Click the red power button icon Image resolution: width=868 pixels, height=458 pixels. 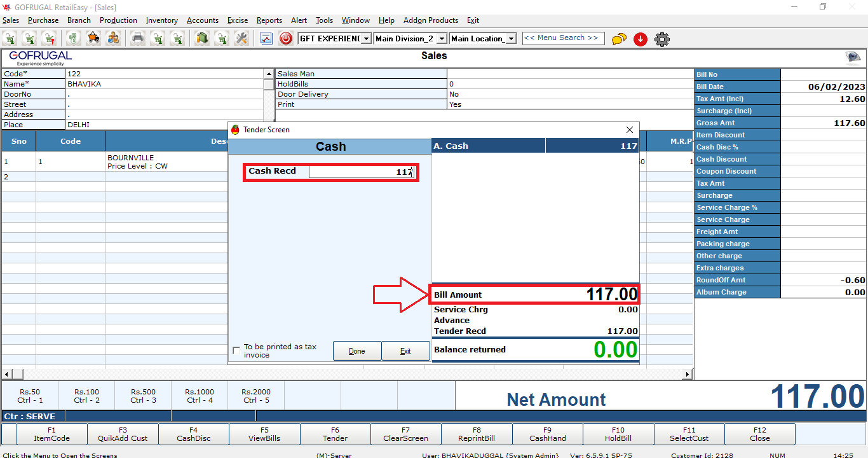point(286,39)
